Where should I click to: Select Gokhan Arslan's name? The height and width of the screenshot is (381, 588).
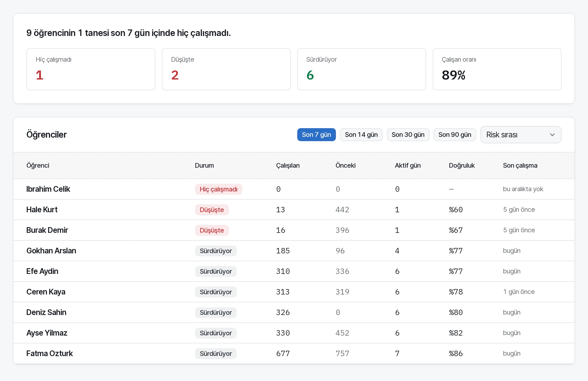tap(51, 251)
